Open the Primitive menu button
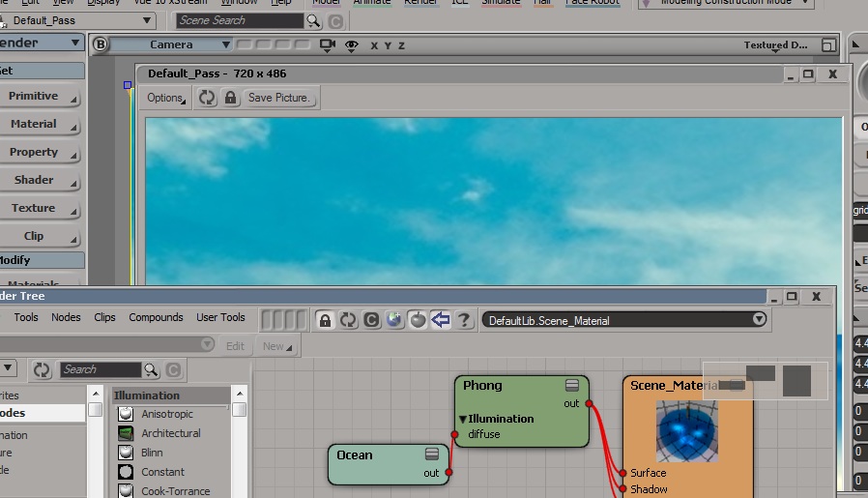This screenshot has height=498, width=868. (40, 97)
